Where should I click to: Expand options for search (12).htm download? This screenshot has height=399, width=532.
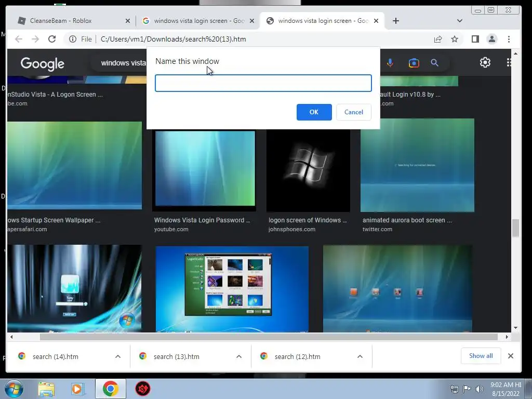[360, 356]
